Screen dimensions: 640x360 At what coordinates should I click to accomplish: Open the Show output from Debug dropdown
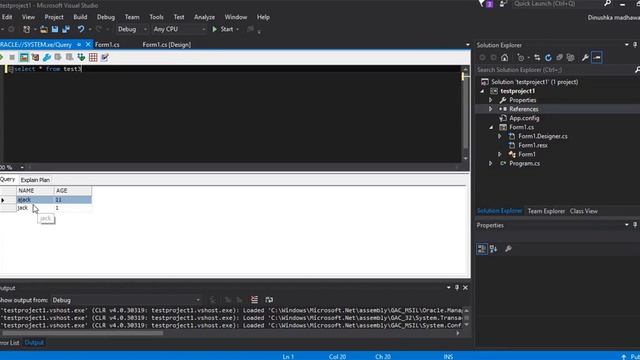pyautogui.click(x=126, y=300)
